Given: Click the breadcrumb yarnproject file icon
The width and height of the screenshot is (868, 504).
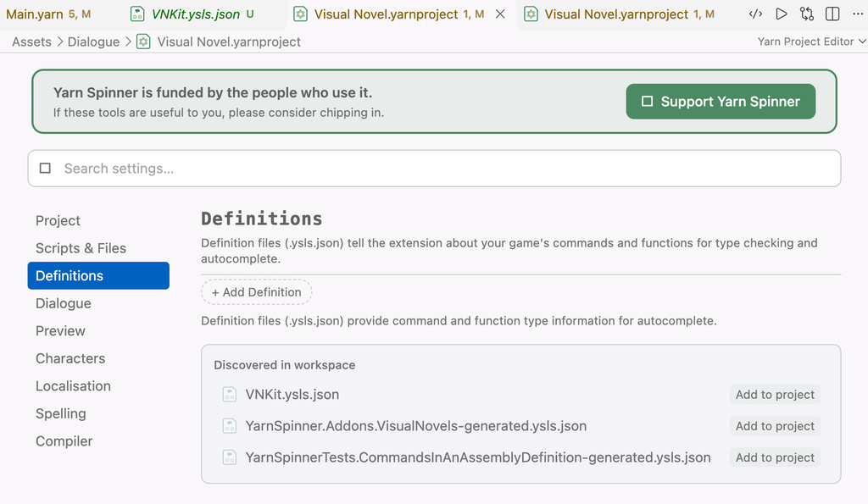Looking at the screenshot, I should [x=143, y=42].
